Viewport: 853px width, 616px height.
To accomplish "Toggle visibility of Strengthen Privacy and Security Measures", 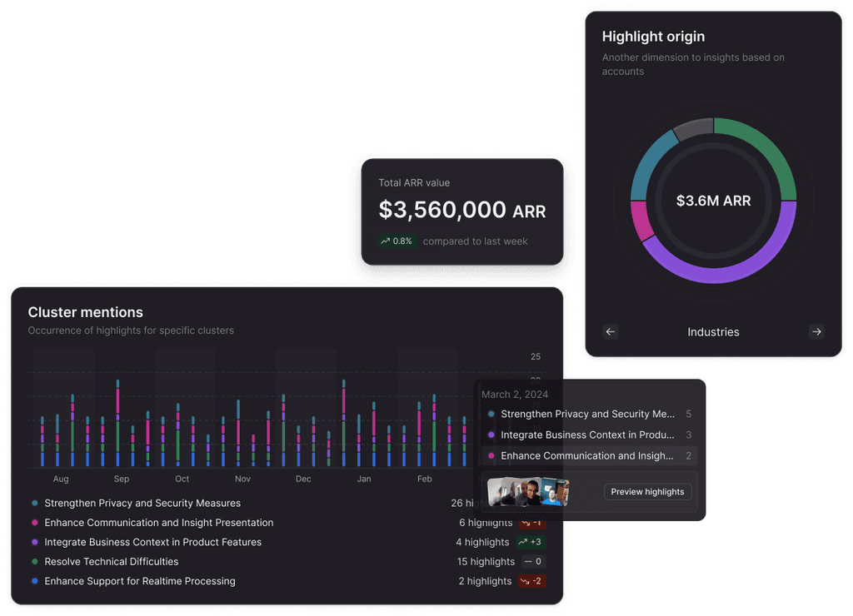I will [142, 503].
